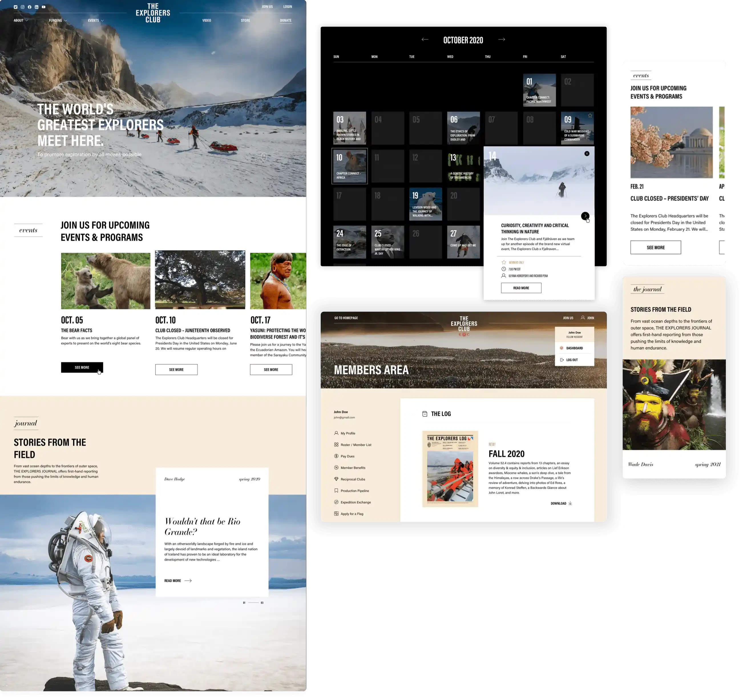743x700 pixels.
Task: Go to next month after October 2020
Action: point(502,40)
